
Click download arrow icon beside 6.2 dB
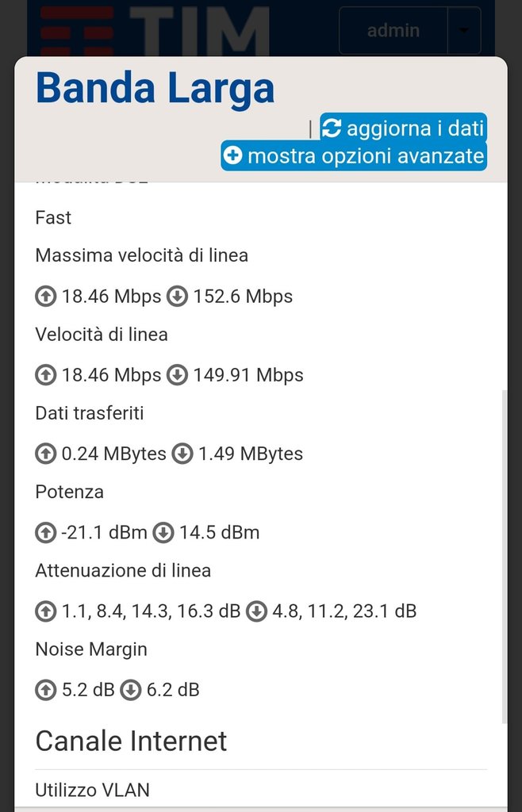131,690
